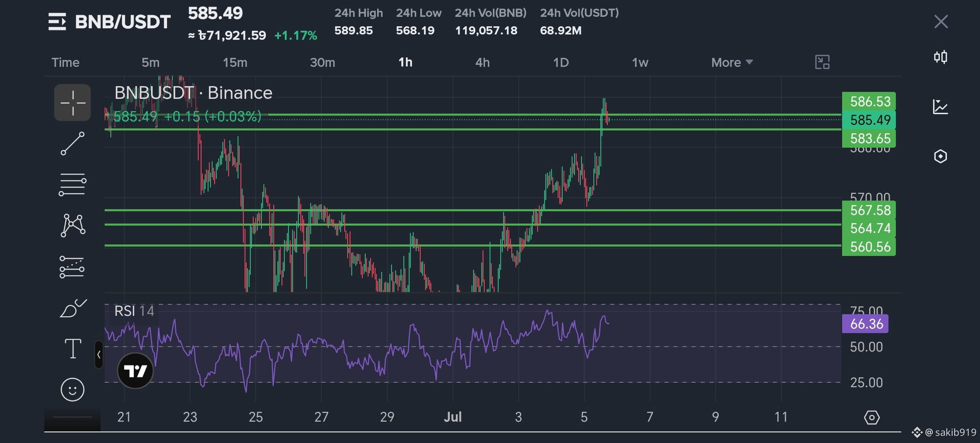Click the 25 date marker on time axis
The image size is (980, 443).
[256, 417]
